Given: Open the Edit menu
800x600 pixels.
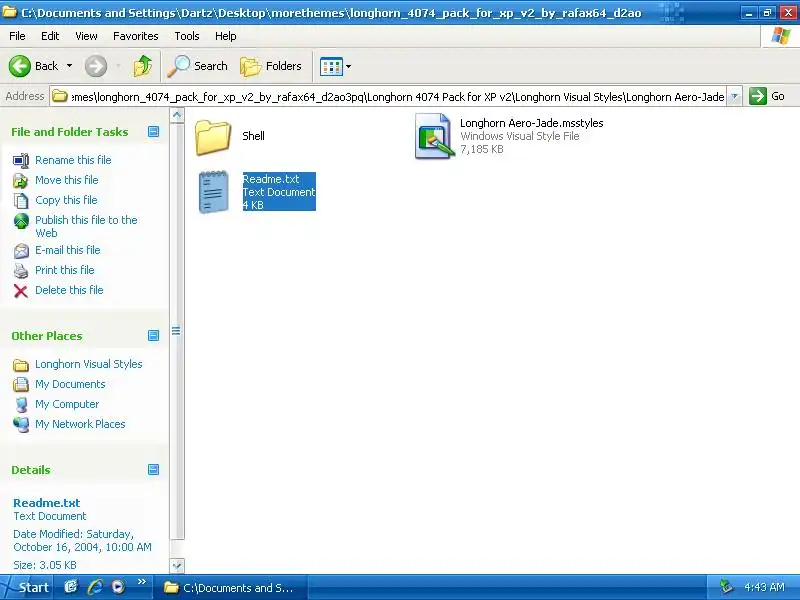Looking at the screenshot, I should coord(50,36).
